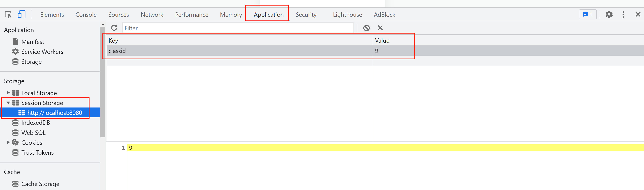This screenshot has height=190, width=644.
Task: Activate the inspect element picker icon
Action: pos(8,15)
